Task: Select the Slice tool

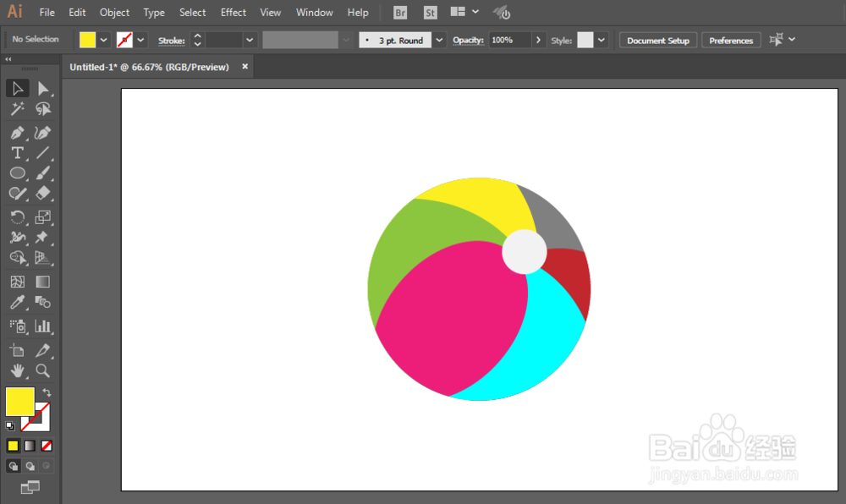Action: [x=42, y=350]
